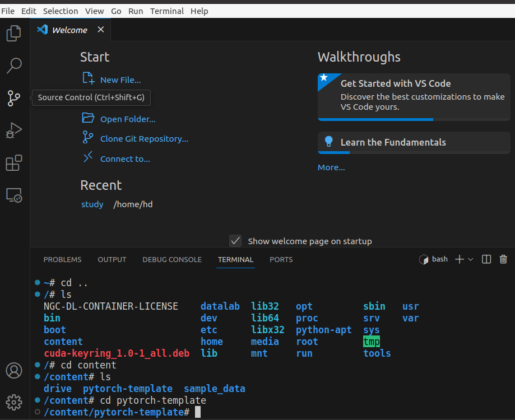
Task: Kill terminal with trash icon
Action: pyautogui.click(x=503, y=259)
